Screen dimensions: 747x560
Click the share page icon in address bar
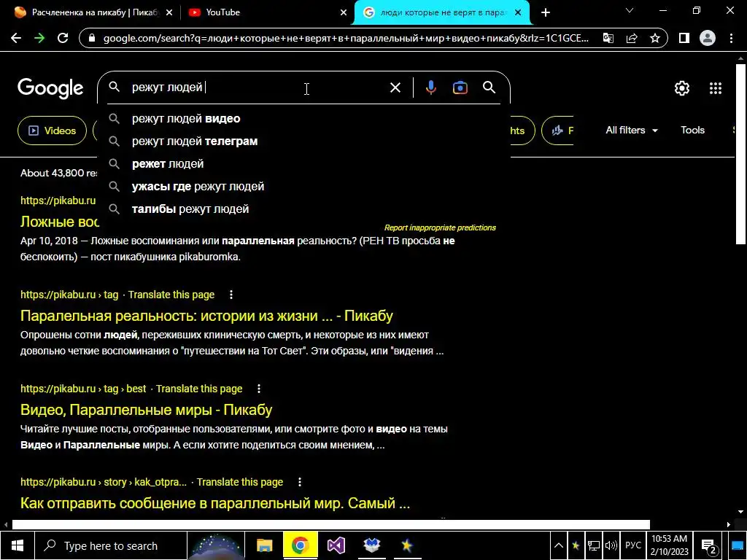click(x=632, y=38)
